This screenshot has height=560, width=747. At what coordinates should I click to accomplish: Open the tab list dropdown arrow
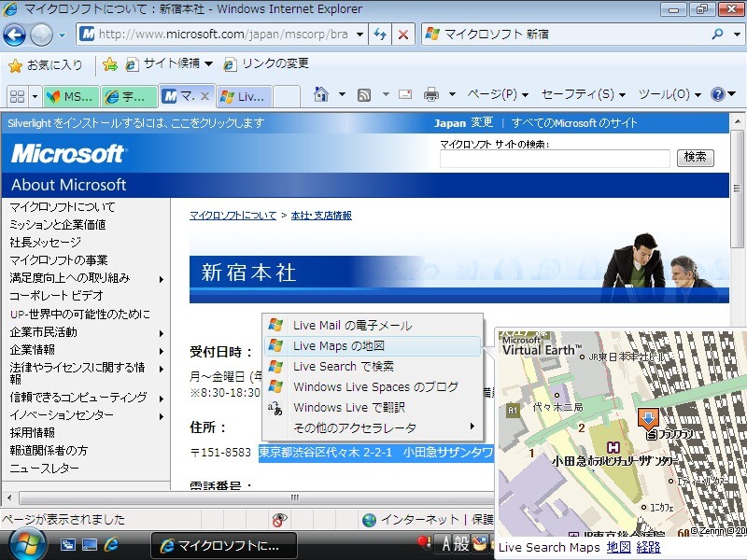click(35, 97)
